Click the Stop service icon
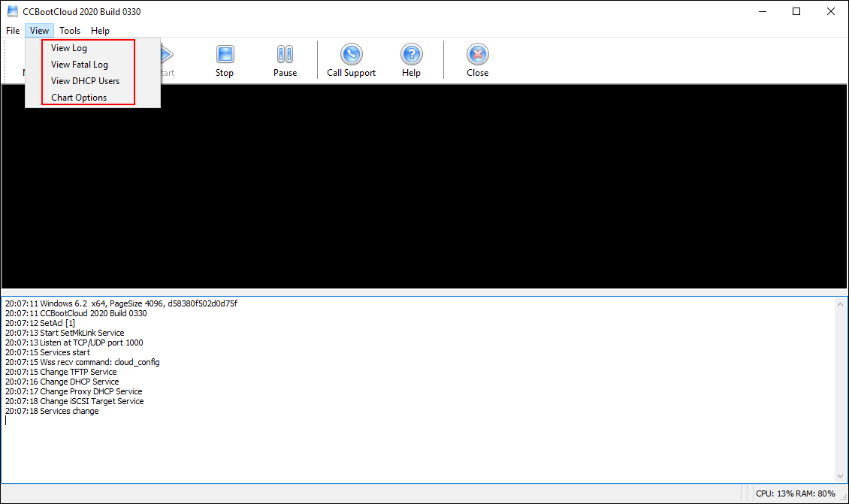 click(224, 60)
